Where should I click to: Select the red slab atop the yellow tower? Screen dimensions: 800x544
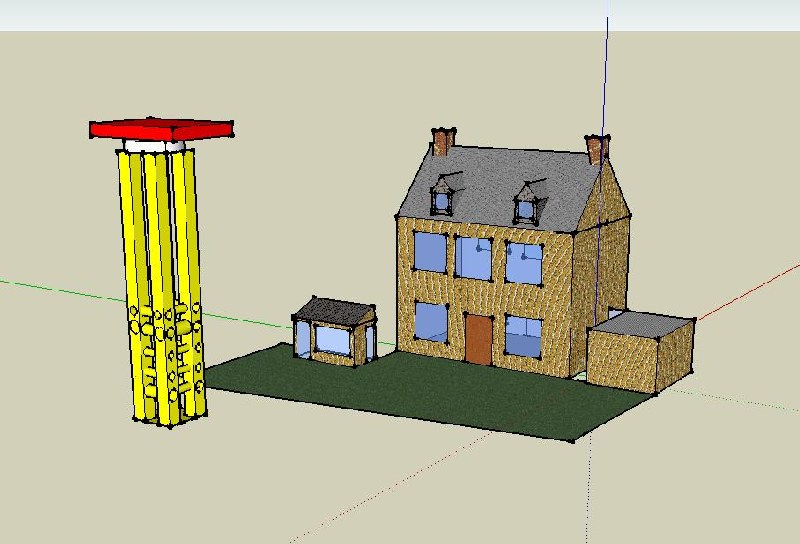click(x=160, y=129)
